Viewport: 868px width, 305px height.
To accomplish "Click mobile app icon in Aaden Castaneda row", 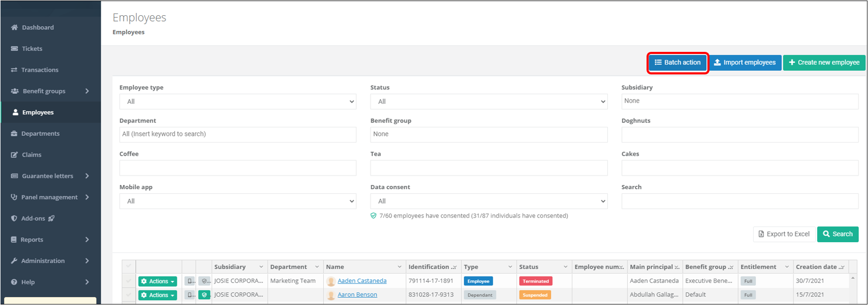I will pyautogui.click(x=189, y=281).
